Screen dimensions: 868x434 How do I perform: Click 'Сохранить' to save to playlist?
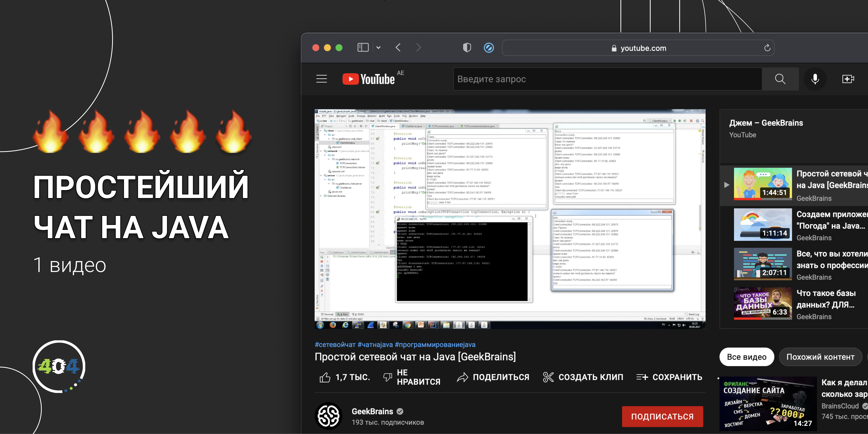(669, 377)
